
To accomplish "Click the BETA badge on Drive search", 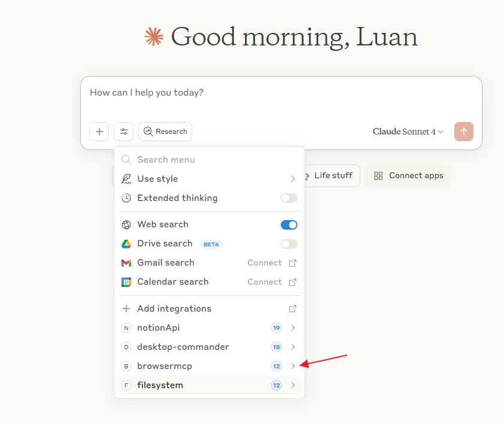I will coord(211,245).
